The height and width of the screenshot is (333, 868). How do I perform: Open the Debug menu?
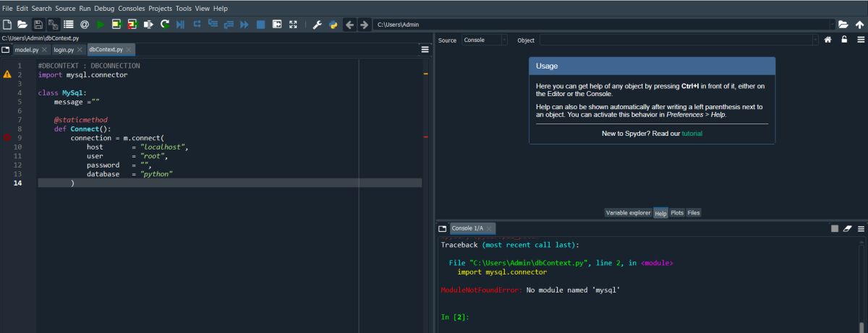(104, 8)
